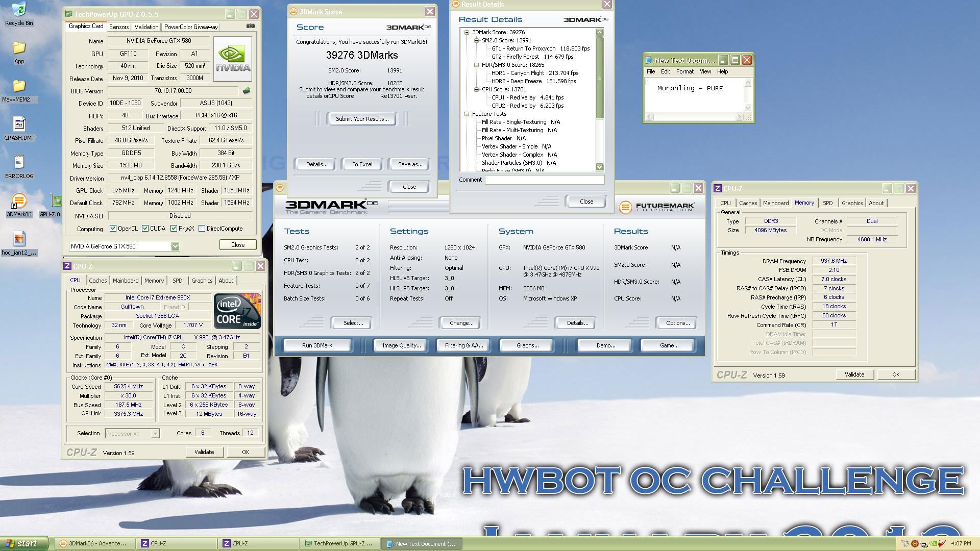Click the 3DMark Score window title icon
The width and height of the screenshot is (980, 551).
point(293,12)
